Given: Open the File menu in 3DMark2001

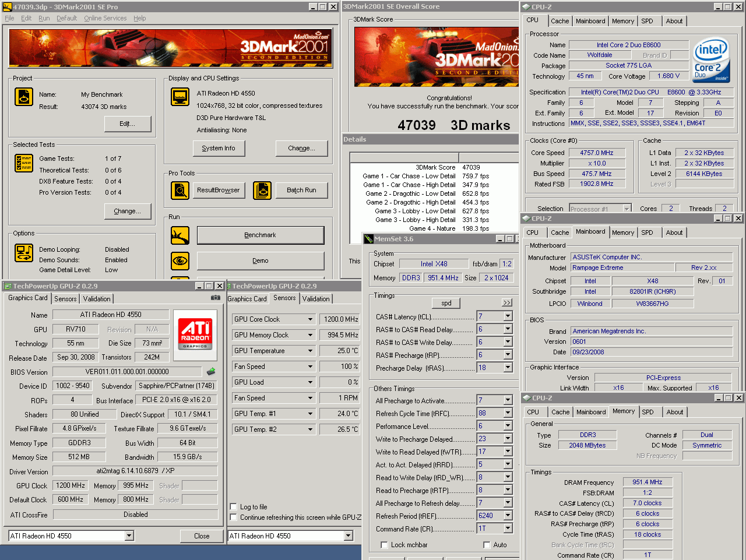Looking at the screenshot, I should [9, 18].
